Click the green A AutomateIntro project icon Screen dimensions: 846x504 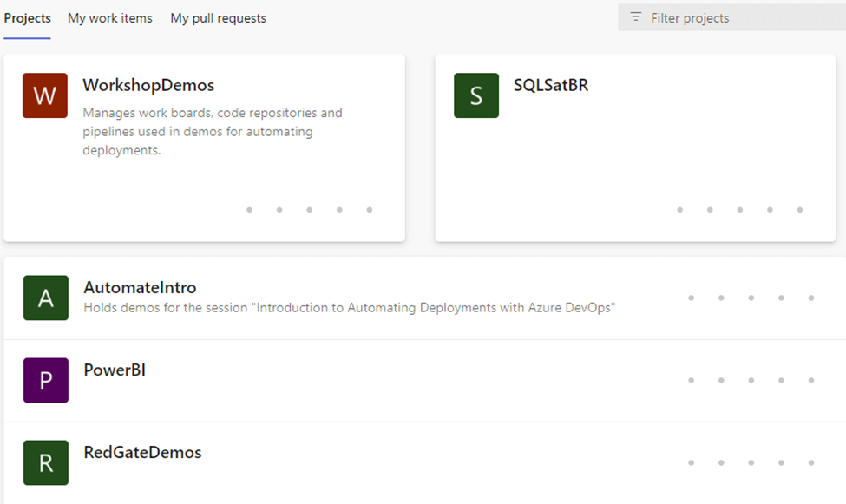pyautogui.click(x=46, y=298)
